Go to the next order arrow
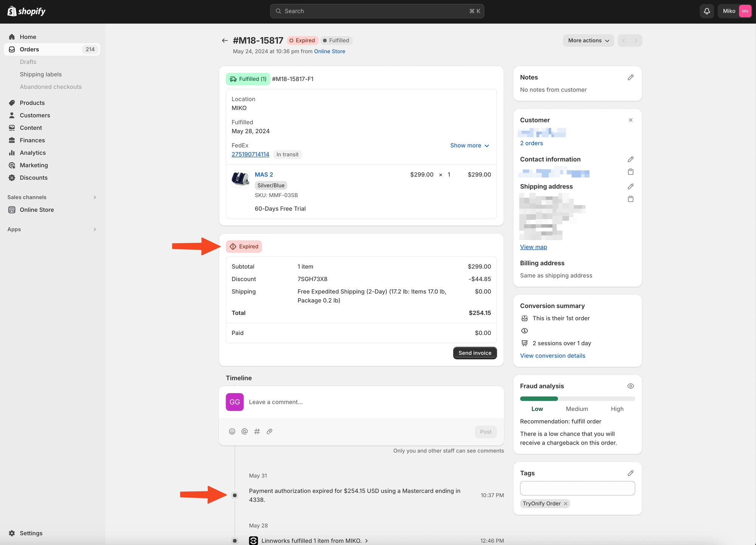Screen dimensions: 756x545 [x=636, y=40]
